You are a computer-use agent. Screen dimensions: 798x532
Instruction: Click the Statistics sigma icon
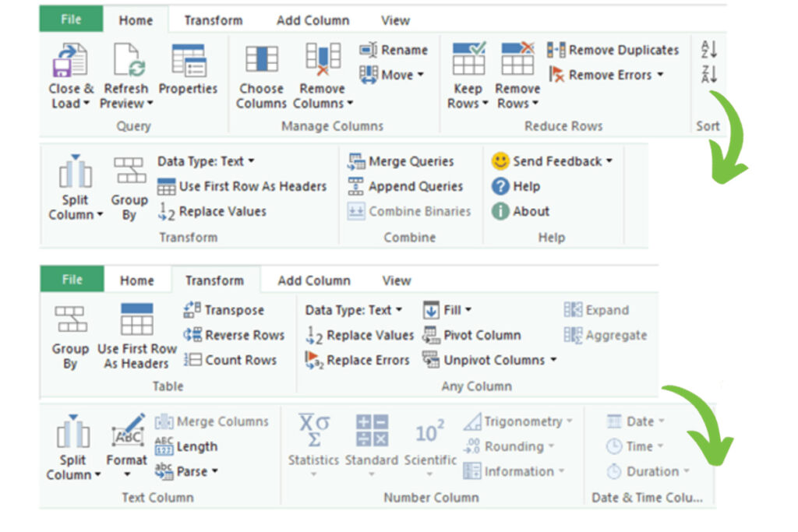[x=314, y=431]
